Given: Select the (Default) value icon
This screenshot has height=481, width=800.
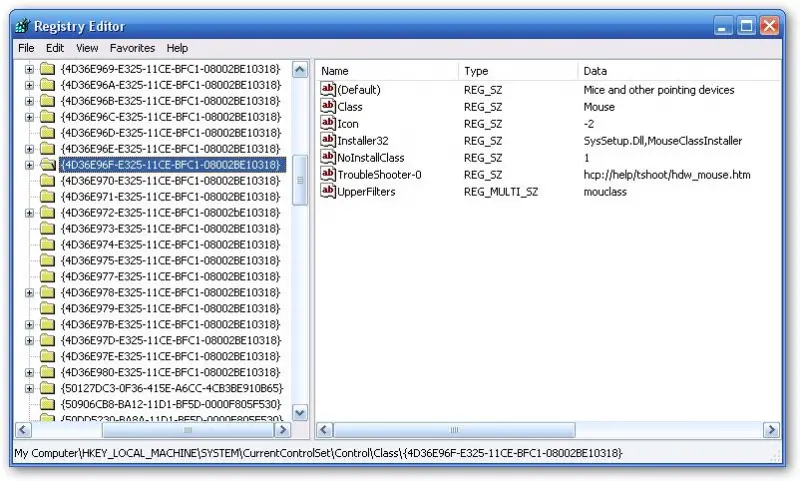Looking at the screenshot, I should click(328, 89).
